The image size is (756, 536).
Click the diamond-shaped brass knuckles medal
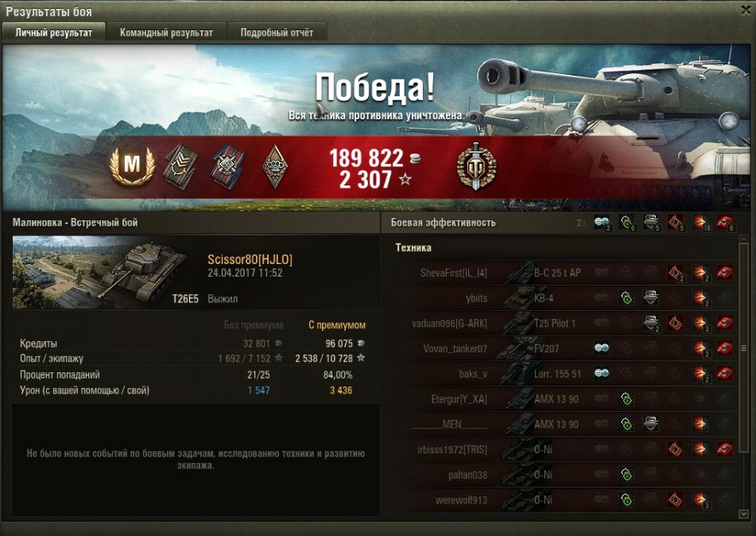(275, 167)
